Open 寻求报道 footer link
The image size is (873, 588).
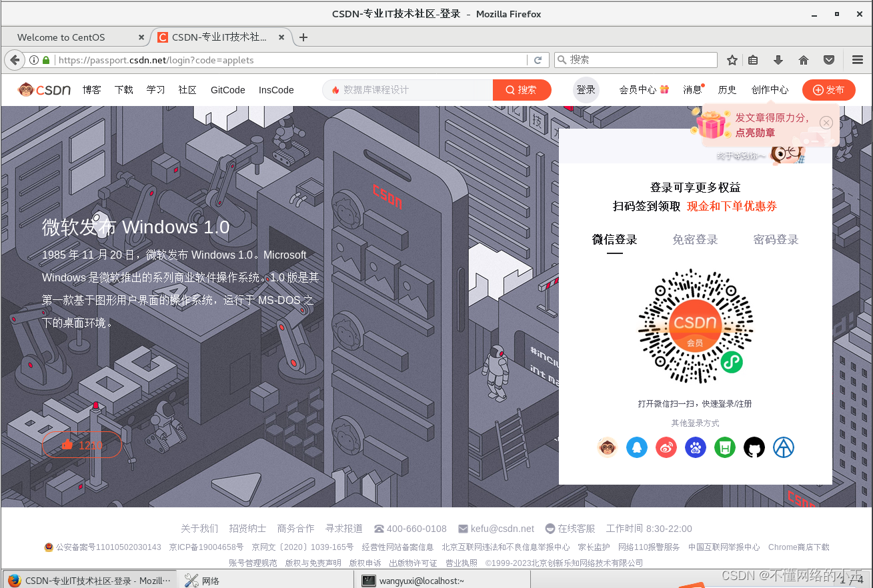(x=344, y=529)
